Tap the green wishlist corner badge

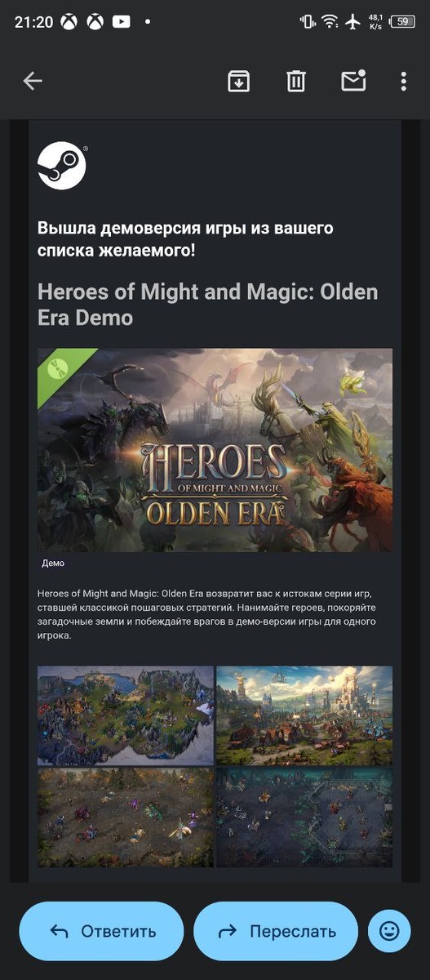coord(57,368)
